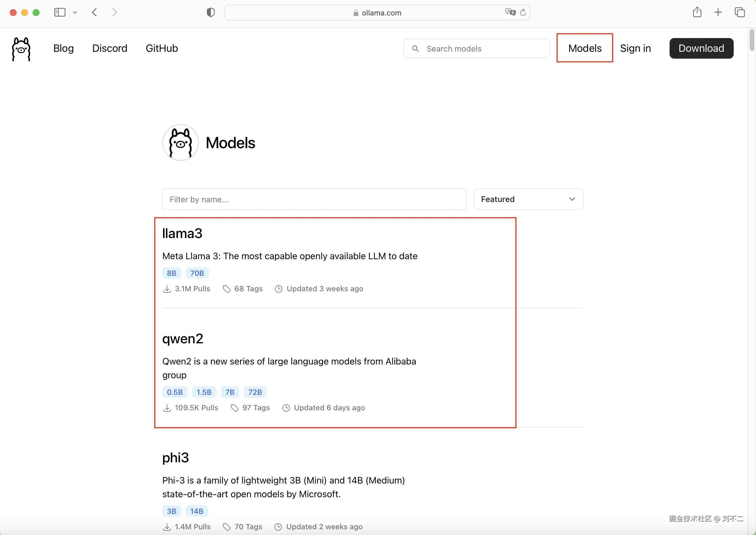Viewport: 756px width, 535px height.
Task: Click the download icon by 109.5K Pulls
Action: tap(167, 408)
